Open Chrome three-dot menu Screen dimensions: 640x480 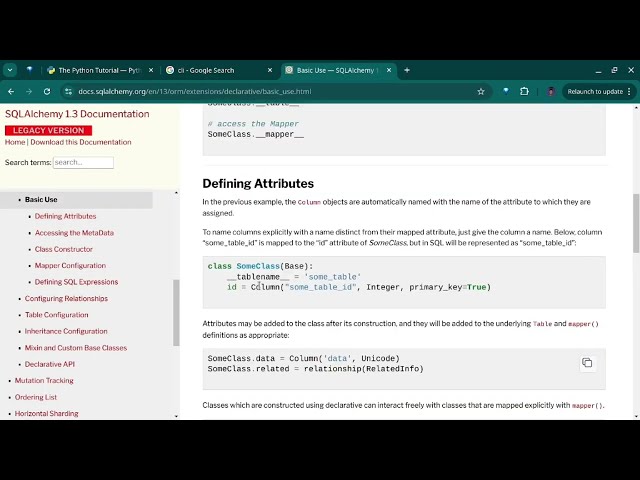pos(629,91)
